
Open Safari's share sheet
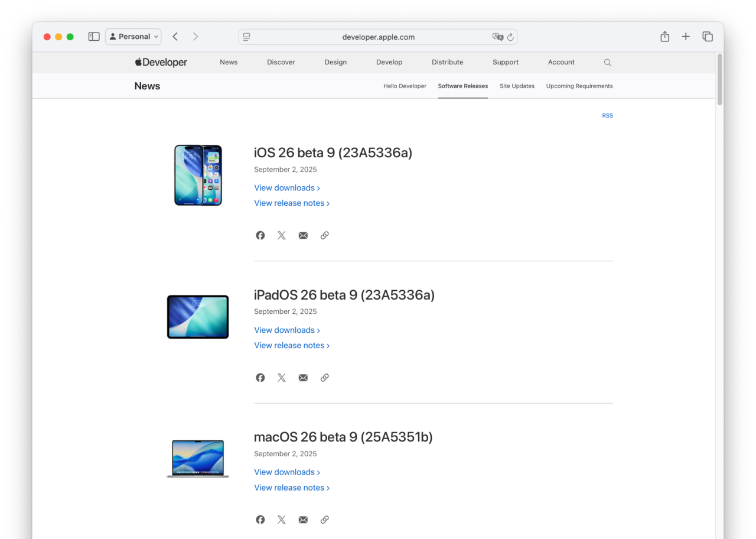pos(664,36)
